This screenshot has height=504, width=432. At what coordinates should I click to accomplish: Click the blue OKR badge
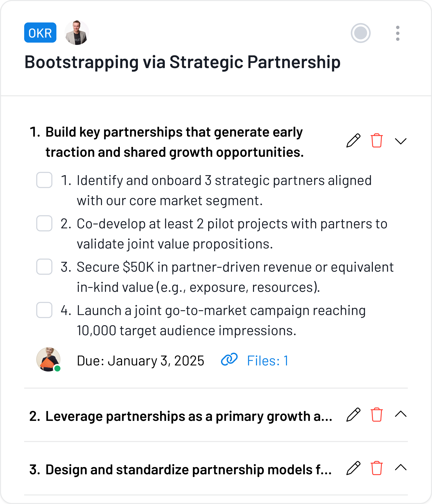pos(40,33)
